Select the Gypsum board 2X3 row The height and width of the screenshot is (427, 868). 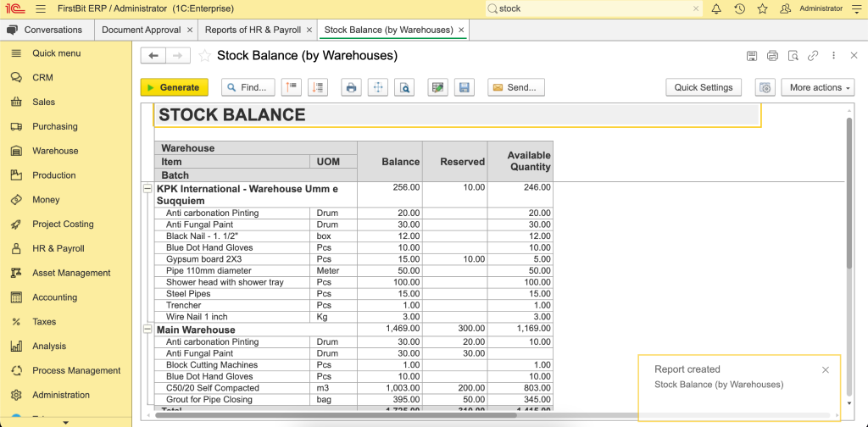point(353,259)
